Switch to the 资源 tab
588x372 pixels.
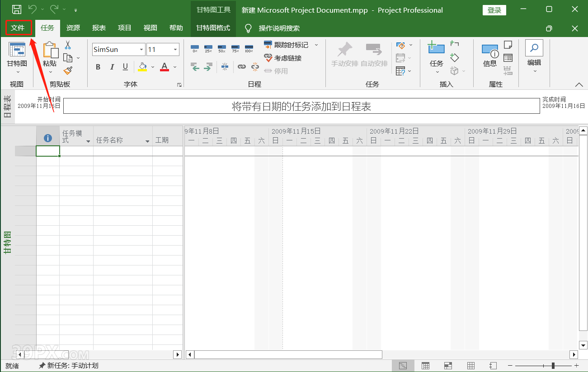point(73,28)
